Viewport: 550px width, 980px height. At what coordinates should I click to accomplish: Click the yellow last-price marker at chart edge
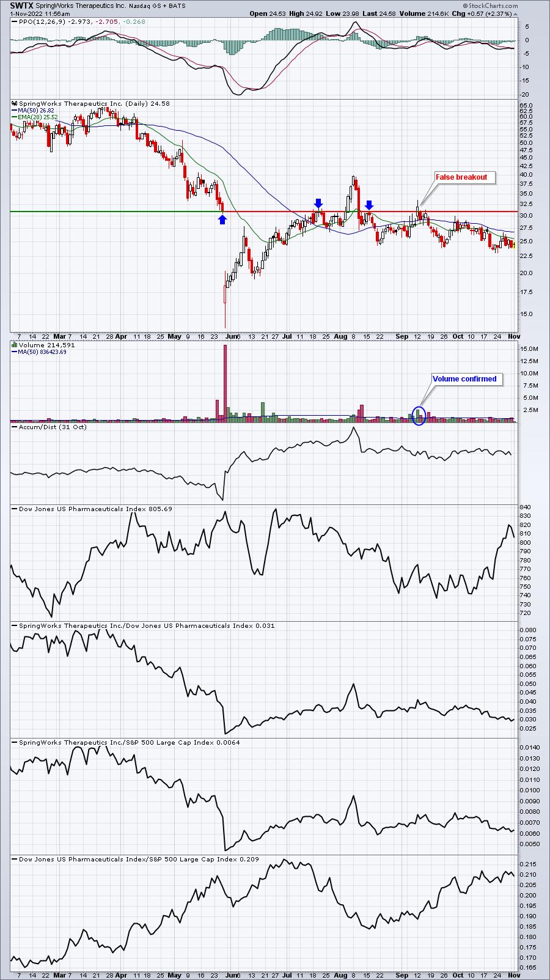coord(514,245)
